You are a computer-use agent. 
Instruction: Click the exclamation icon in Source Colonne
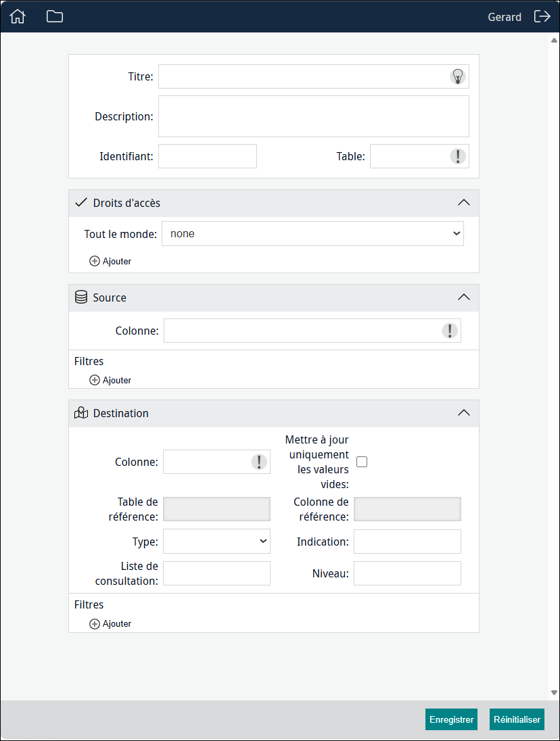coord(449,331)
